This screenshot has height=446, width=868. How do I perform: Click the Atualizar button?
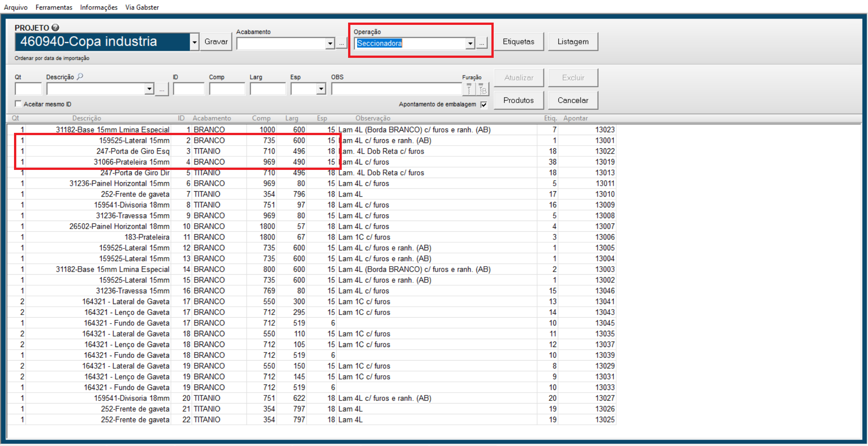[x=519, y=78]
